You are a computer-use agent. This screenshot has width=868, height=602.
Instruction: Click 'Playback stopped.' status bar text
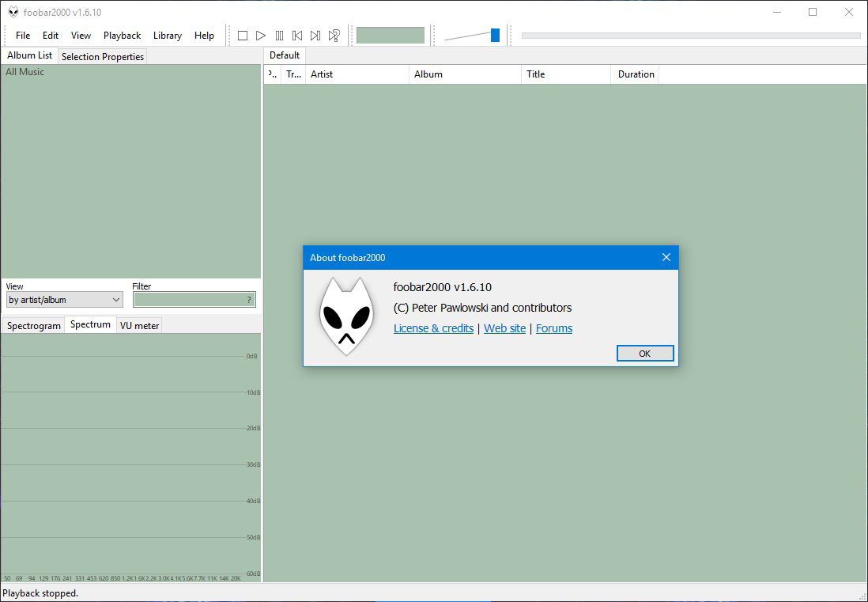(40, 593)
